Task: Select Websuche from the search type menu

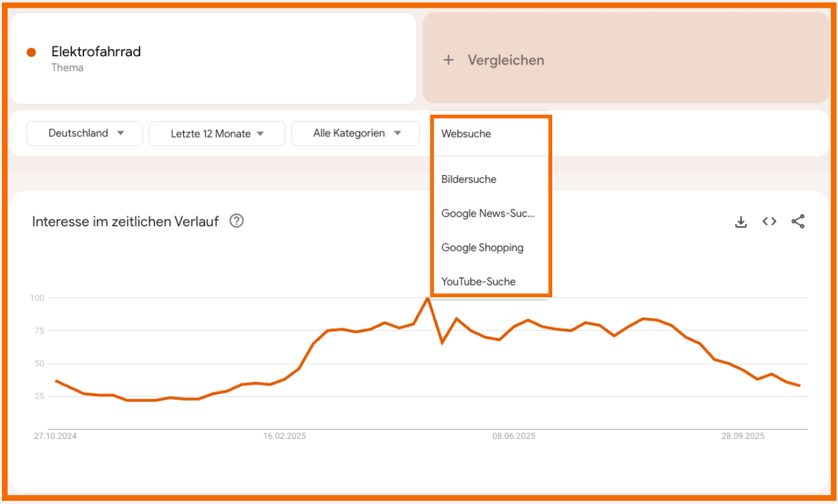Action: tap(466, 134)
